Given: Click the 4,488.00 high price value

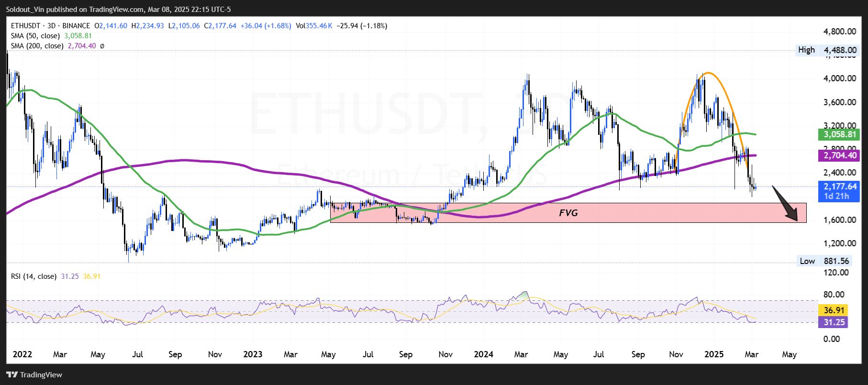Looking at the screenshot, I should (x=840, y=50).
